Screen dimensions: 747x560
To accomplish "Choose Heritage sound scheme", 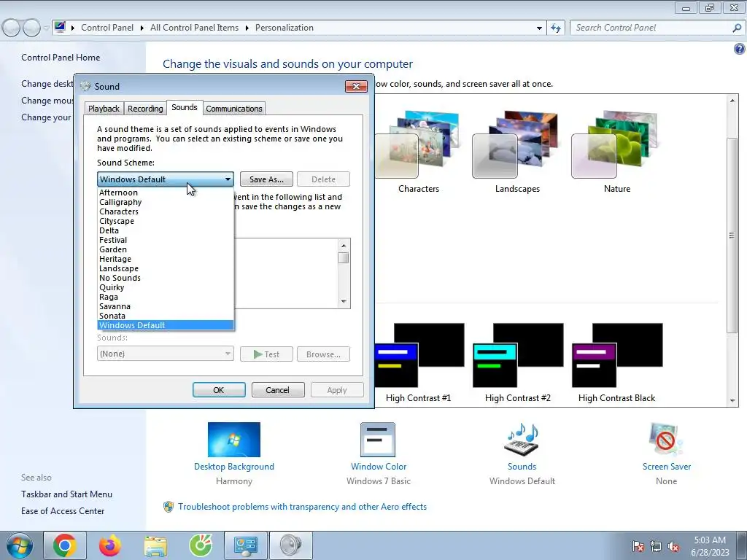I will click(166, 259).
